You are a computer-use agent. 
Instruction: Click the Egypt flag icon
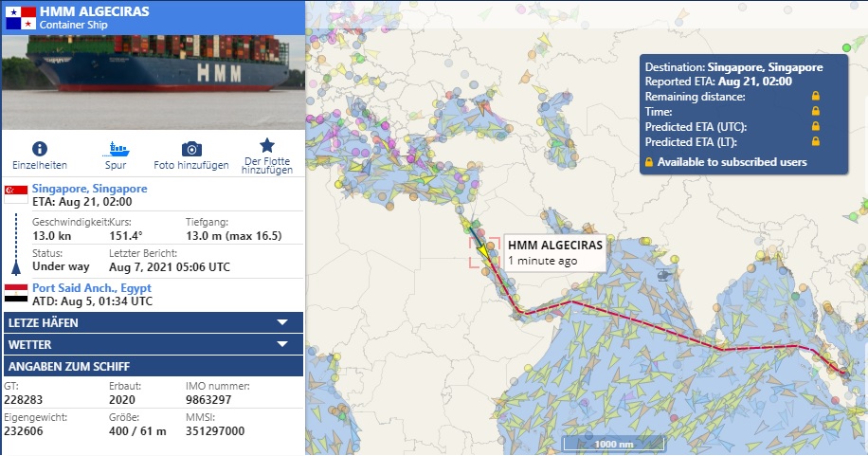[x=16, y=293]
